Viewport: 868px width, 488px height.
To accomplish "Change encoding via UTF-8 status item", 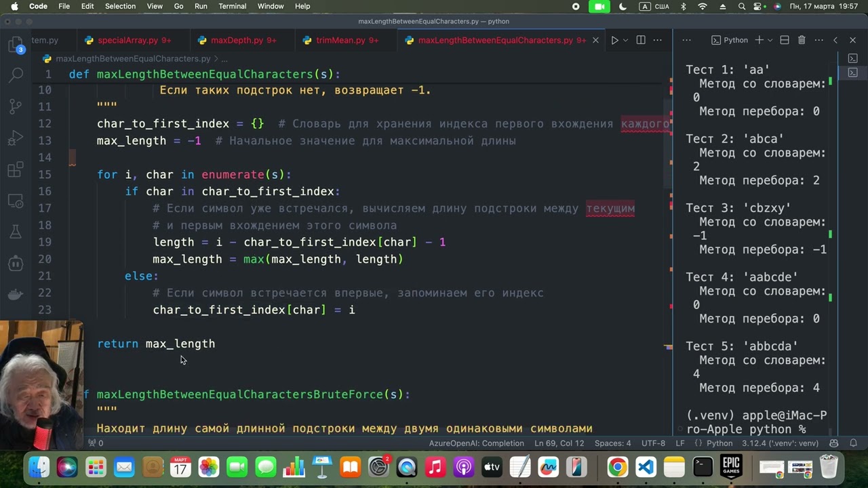I will (653, 443).
